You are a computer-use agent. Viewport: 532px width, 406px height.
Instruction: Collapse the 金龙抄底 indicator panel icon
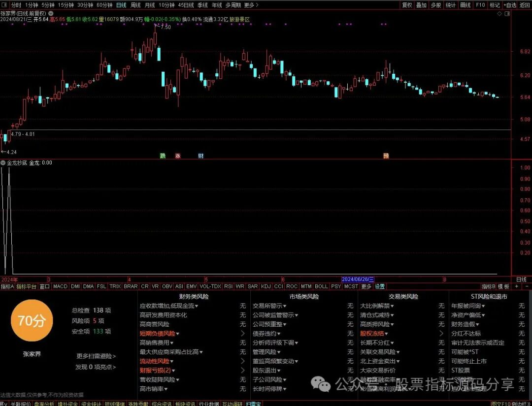pyautogui.click(x=3, y=163)
